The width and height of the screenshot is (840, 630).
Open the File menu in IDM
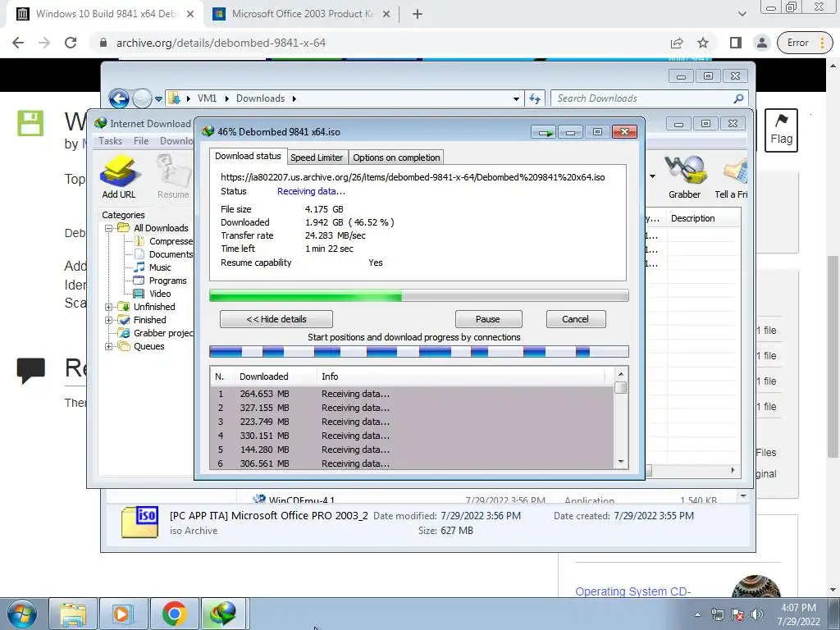pos(141,141)
